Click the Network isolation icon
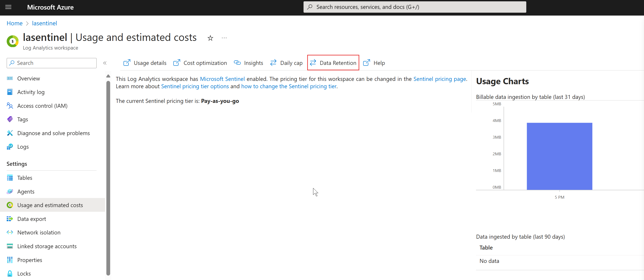 pyautogui.click(x=10, y=232)
